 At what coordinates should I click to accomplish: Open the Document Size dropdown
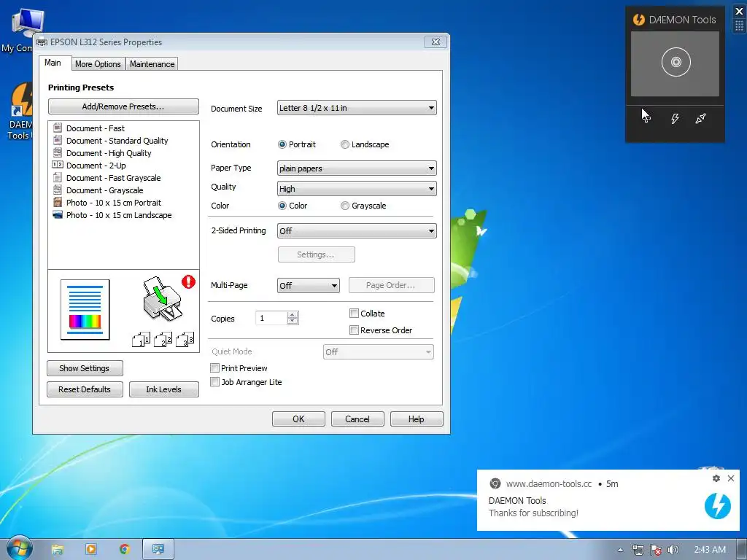click(357, 108)
